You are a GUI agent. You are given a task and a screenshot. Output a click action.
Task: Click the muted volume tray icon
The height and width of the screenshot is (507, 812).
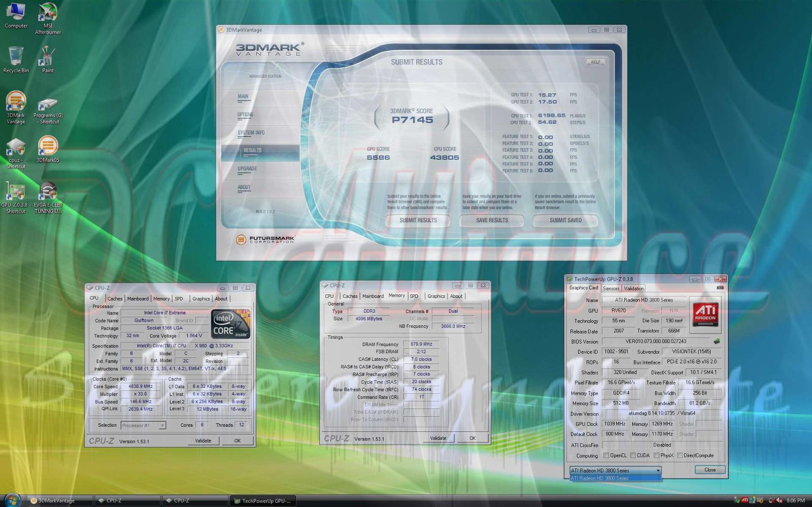click(780, 500)
